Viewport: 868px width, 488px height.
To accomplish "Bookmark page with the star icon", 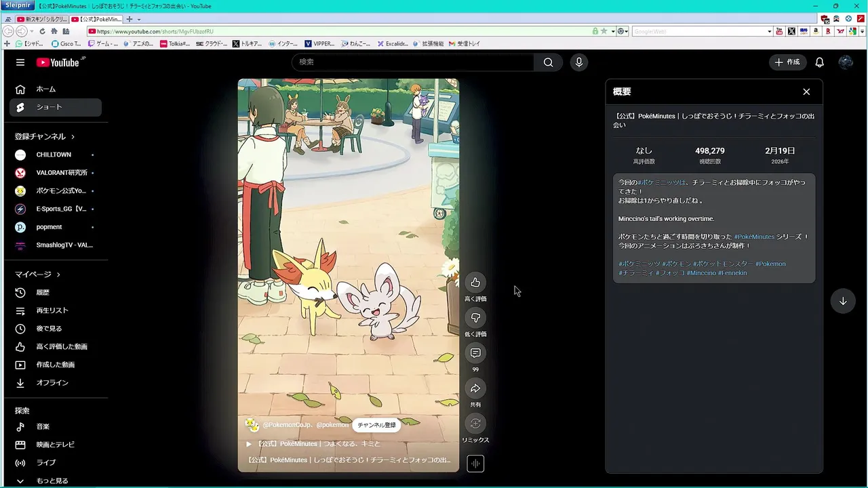I will [603, 31].
